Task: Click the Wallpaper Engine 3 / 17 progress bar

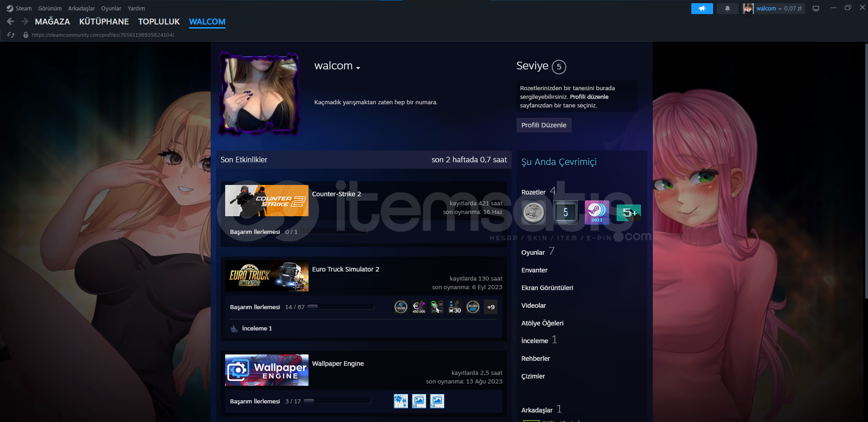Action: click(x=337, y=401)
